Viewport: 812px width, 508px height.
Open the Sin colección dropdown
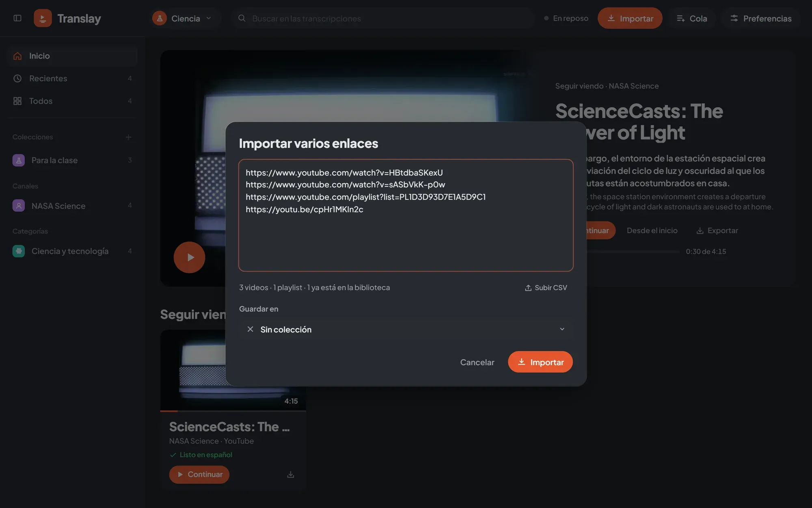[x=406, y=330]
